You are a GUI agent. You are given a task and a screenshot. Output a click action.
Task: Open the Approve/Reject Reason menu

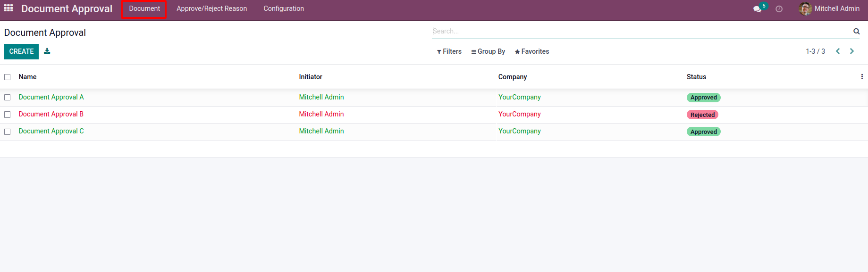pos(212,8)
